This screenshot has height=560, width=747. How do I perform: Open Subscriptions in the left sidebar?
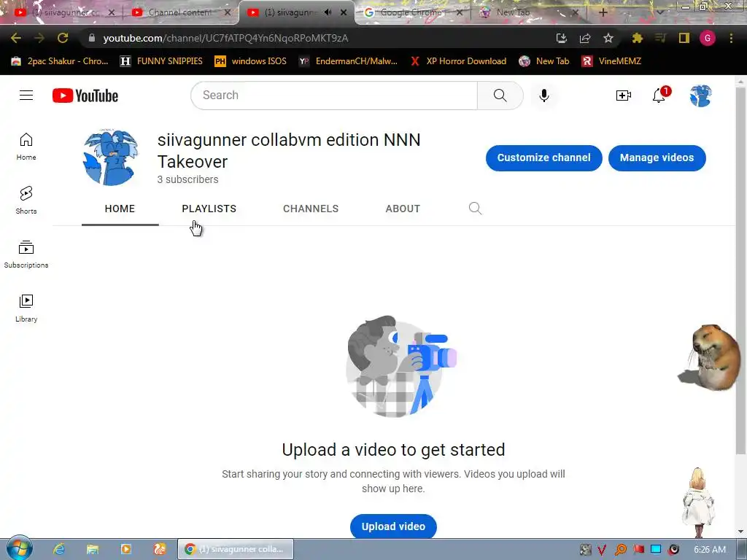[x=26, y=254]
